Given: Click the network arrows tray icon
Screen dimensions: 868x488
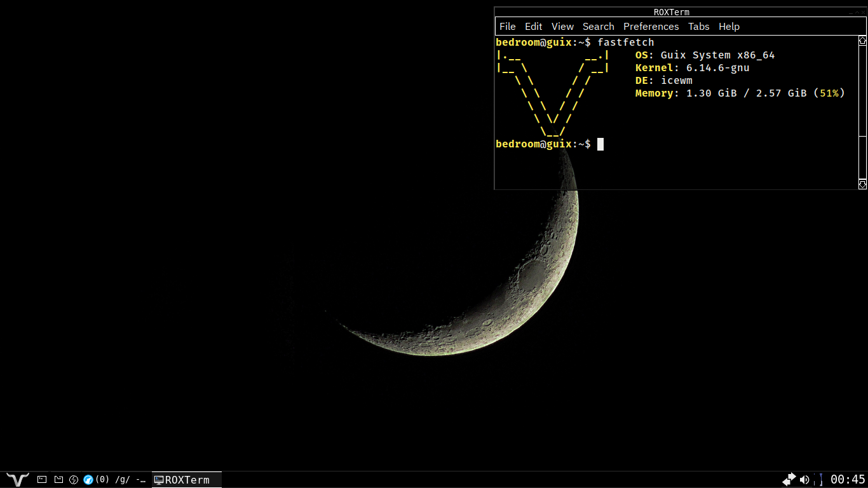Looking at the screenshot, I should coord(789,479).
